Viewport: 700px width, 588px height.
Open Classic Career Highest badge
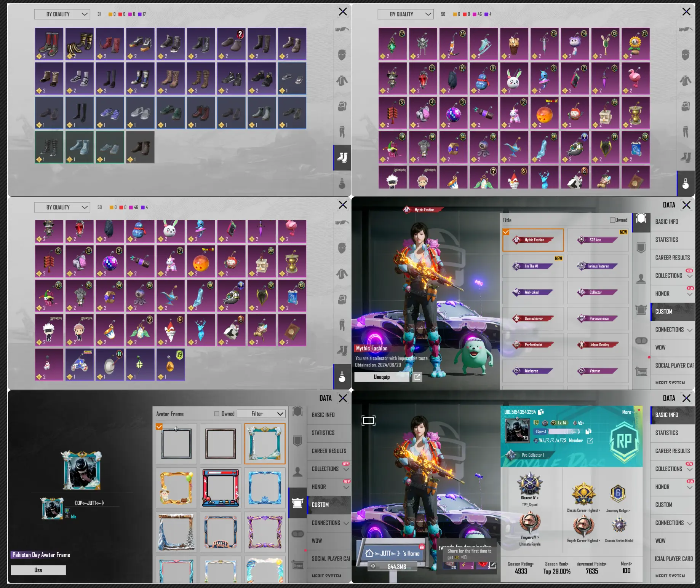[583, 495]
